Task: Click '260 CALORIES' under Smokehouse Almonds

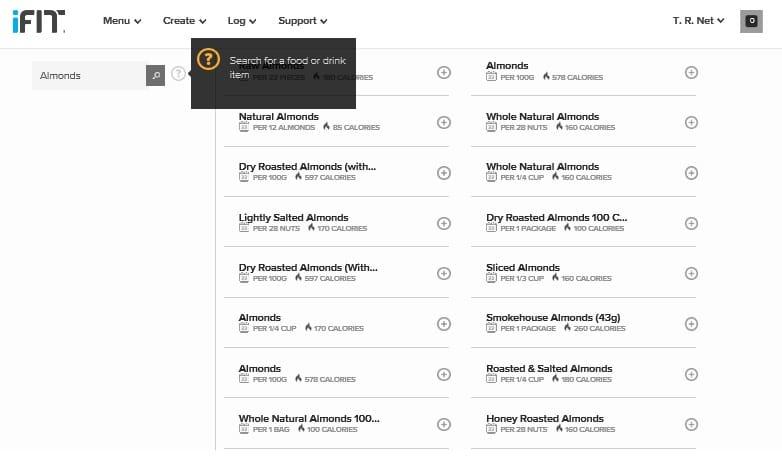Action: (599, 329)
